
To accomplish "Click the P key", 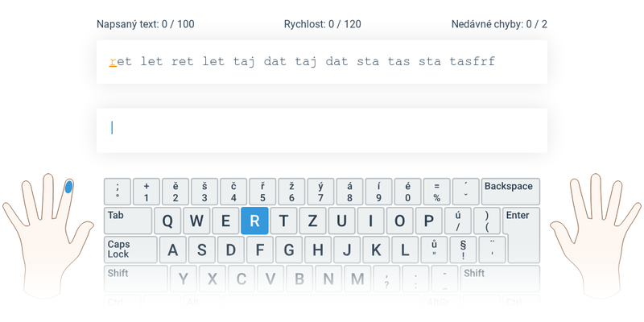I will pos(429,221).
